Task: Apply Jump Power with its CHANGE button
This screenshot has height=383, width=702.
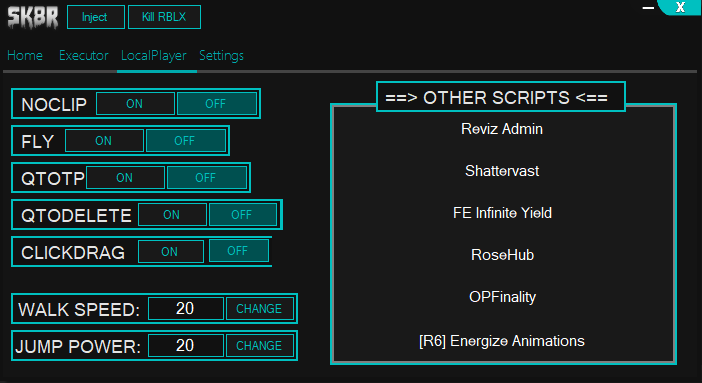Action: click(x=260, y=345)
